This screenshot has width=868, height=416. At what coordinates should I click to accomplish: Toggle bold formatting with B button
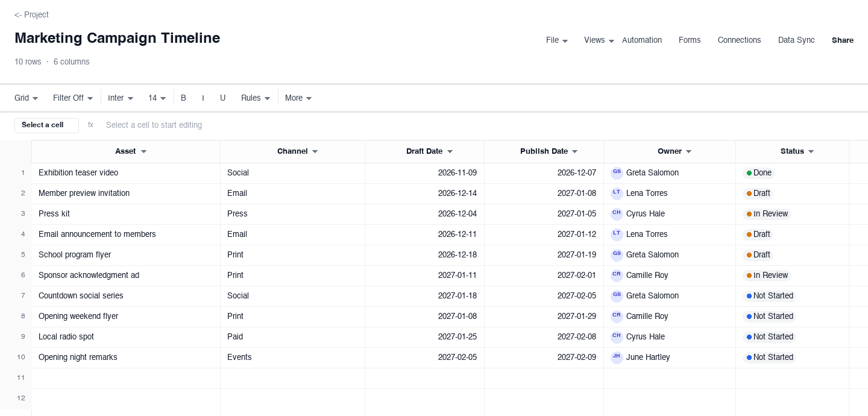(183, 98)
